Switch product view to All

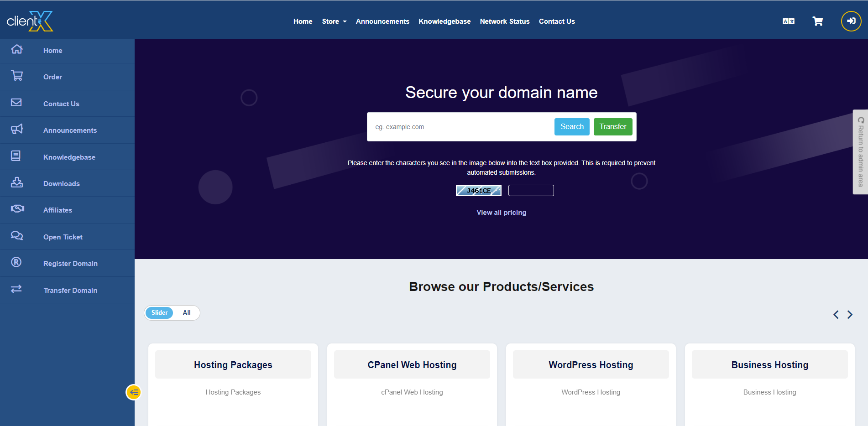[187, 313]
